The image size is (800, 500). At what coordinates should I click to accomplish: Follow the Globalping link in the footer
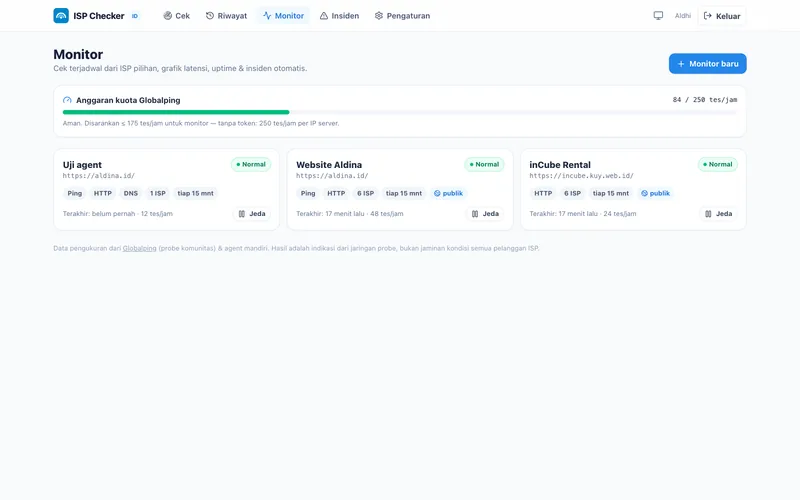[x=139, y=248]
